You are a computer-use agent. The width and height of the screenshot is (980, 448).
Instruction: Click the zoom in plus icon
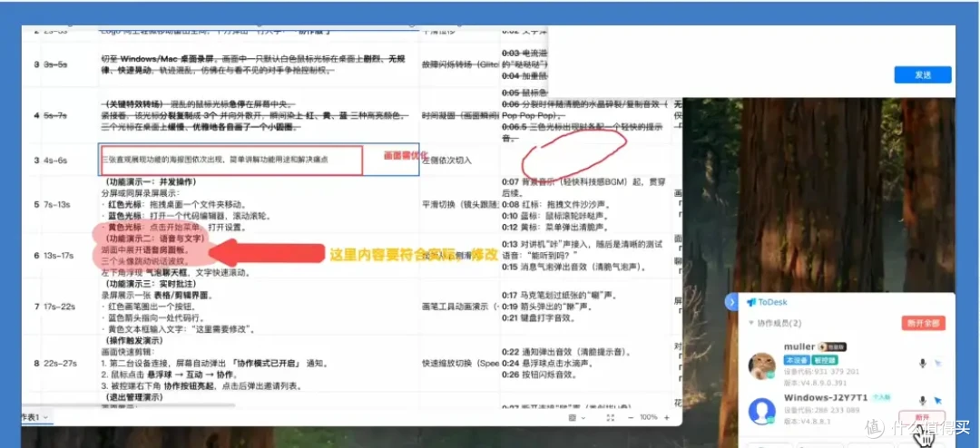[x=667, y=417]
